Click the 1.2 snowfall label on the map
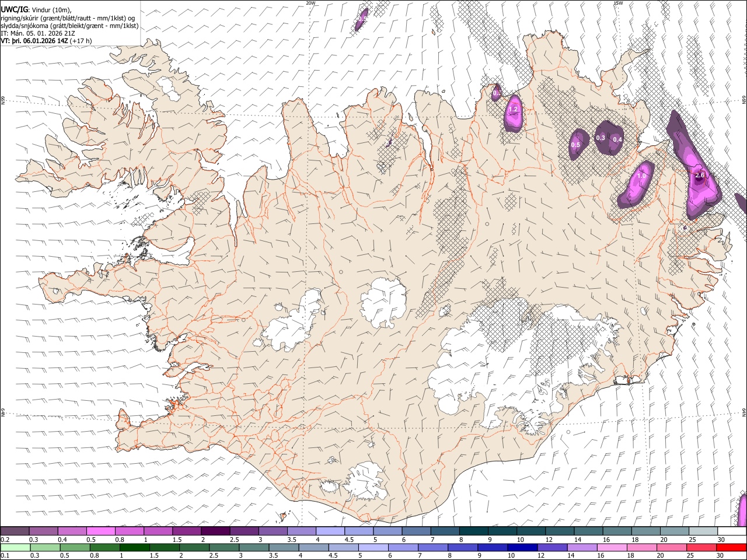Image resolution: width=747 pixels, height=560 pixels. tap(514, 109)
